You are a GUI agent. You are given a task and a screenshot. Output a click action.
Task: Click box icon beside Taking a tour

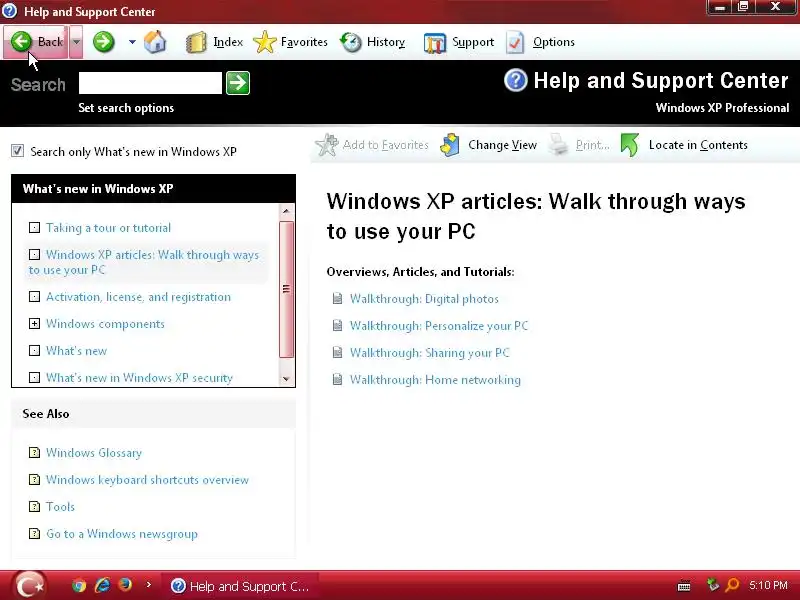(x=34, y=228)
